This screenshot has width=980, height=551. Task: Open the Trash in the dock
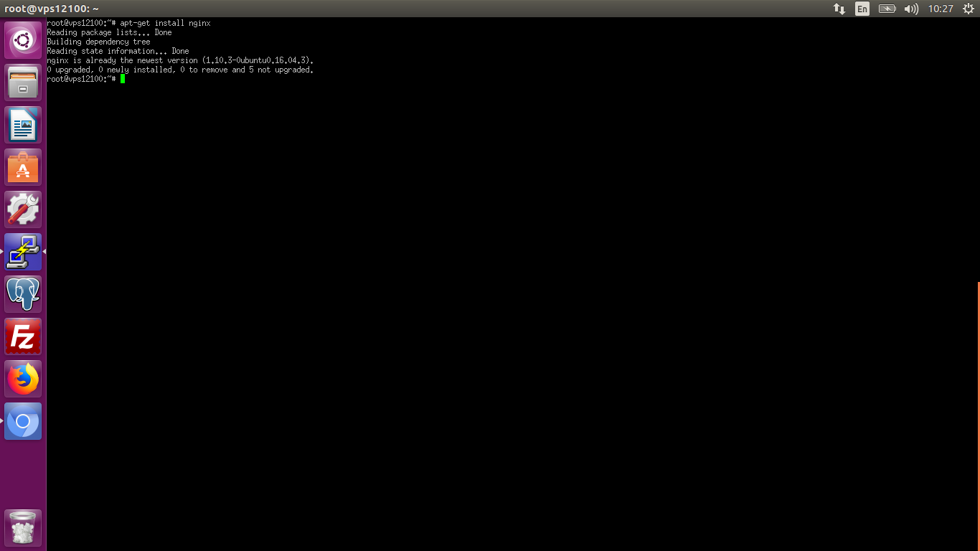click(x=23, y=528)
